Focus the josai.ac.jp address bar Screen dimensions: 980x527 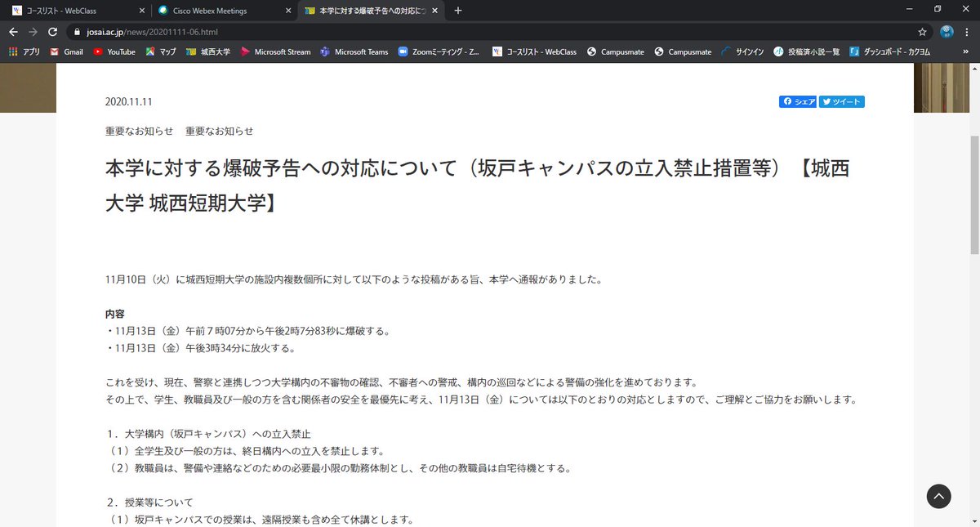click(x=498, y=32)
